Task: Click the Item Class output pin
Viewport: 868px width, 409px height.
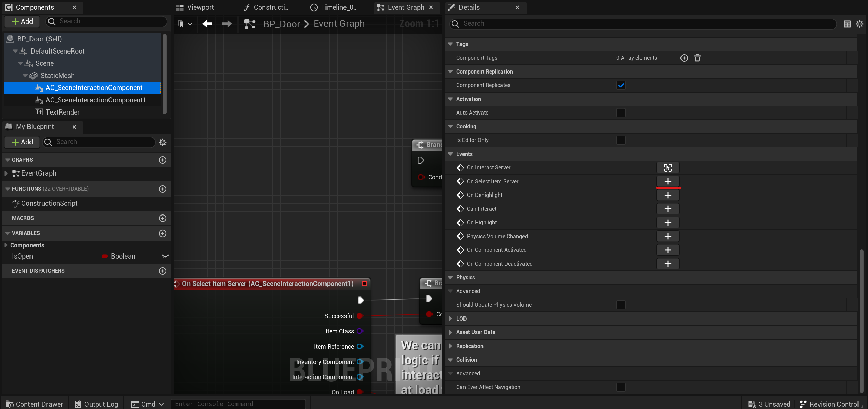Action: [x=360, y=331]
